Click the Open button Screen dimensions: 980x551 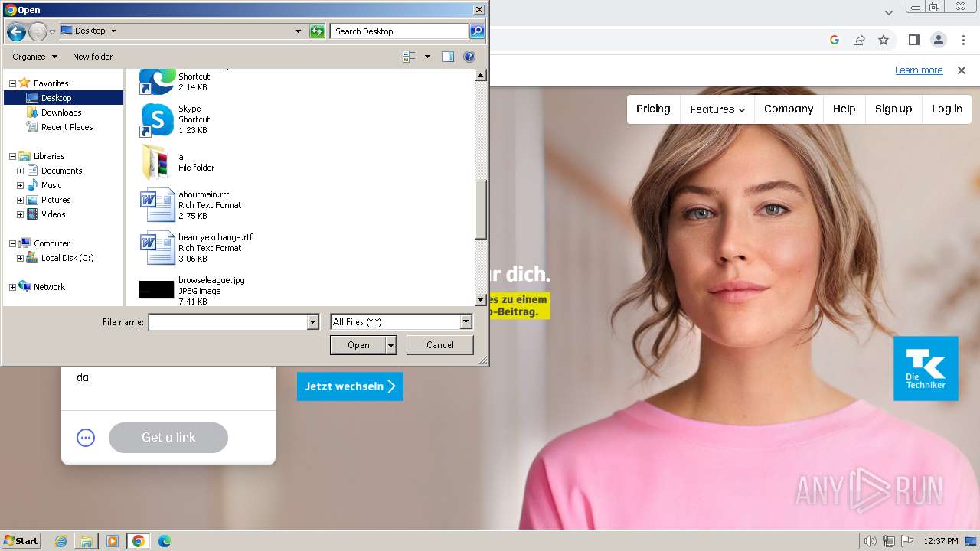pyautogui.click(x=358, y=345)
